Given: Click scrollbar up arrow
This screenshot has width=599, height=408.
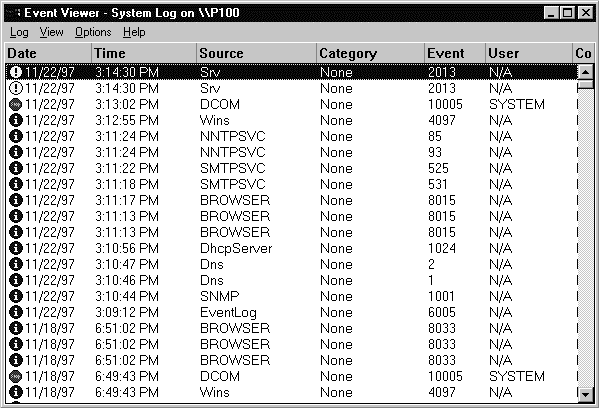Looking at the screenshot, I should click(x=586, y=72).
